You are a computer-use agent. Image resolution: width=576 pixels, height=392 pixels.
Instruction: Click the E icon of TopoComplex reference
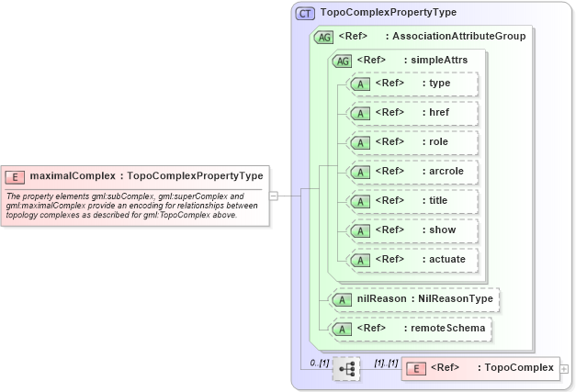coord(416,368)
